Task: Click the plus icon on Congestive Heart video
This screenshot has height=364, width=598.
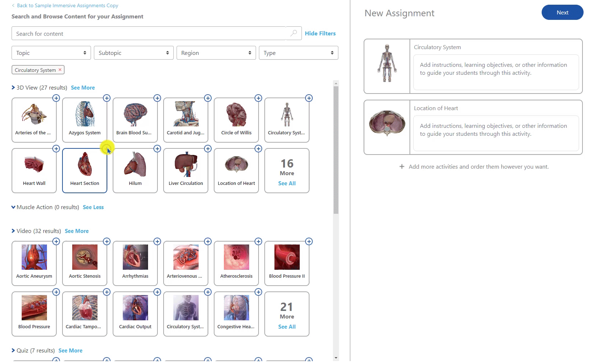Action: 258,292
